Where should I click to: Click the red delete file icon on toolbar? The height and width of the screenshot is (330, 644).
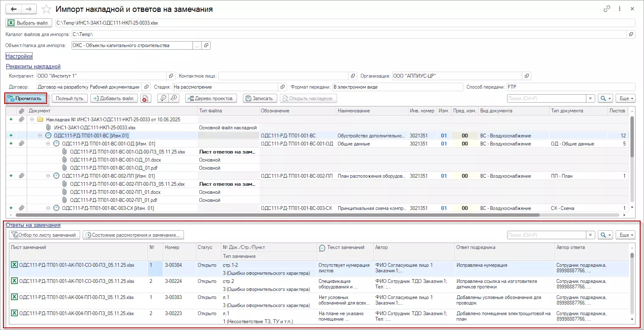pyautogui.click(x=145, y=98)
